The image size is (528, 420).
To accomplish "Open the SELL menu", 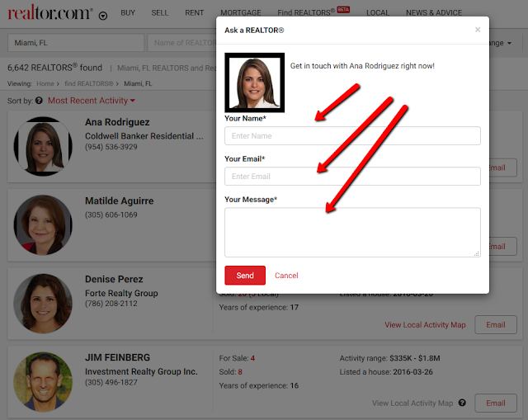I will point(159,13).
